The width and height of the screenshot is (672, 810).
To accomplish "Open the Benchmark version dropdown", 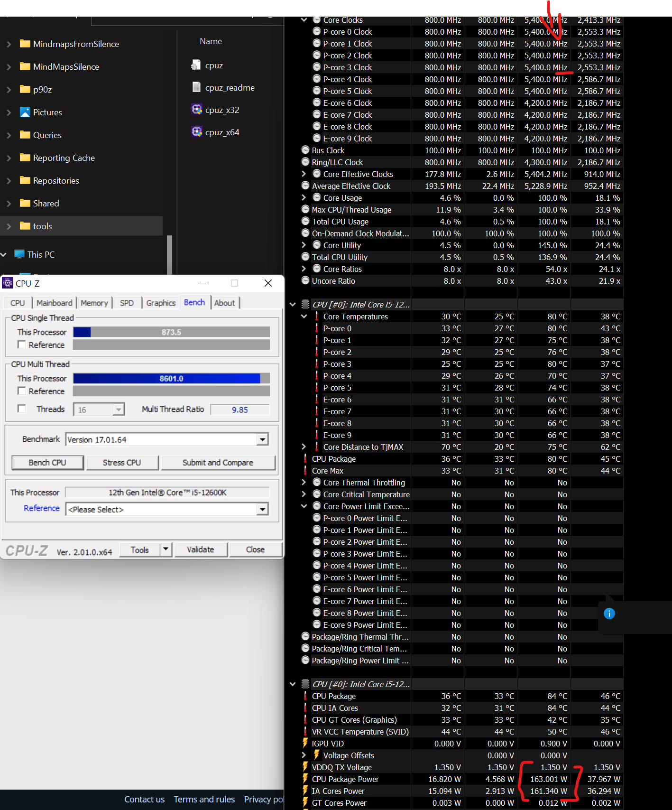I will (x=262, y=439).
